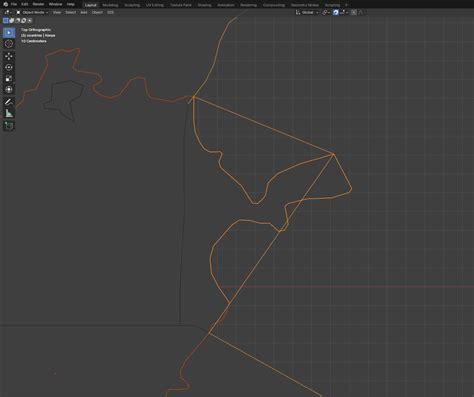This screenshot has width=474, height=397.
Task: Switch to the UV Editing workspace tab
Action: coord(155,5)
